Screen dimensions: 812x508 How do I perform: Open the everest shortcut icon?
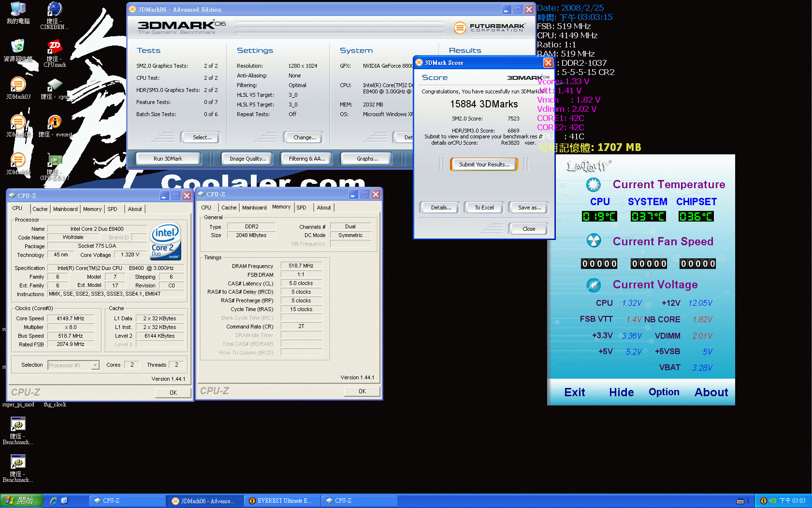(54, 126)
